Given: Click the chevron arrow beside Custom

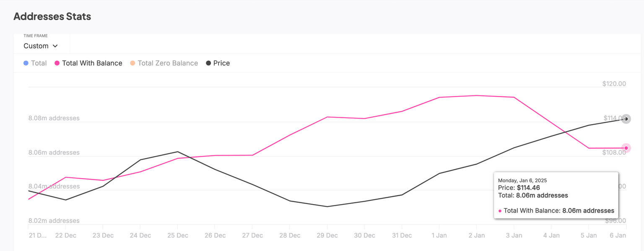Looking at the screenshot, I should coord(55,46).
